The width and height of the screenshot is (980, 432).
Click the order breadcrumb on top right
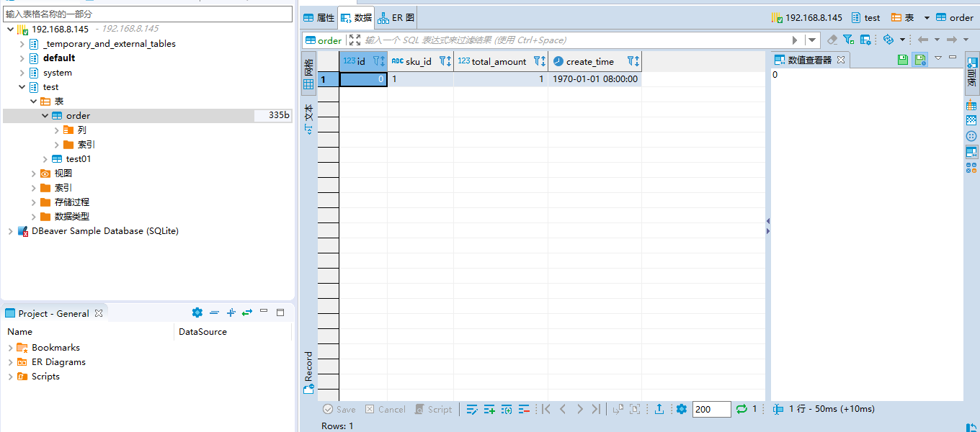pos(955,18)
